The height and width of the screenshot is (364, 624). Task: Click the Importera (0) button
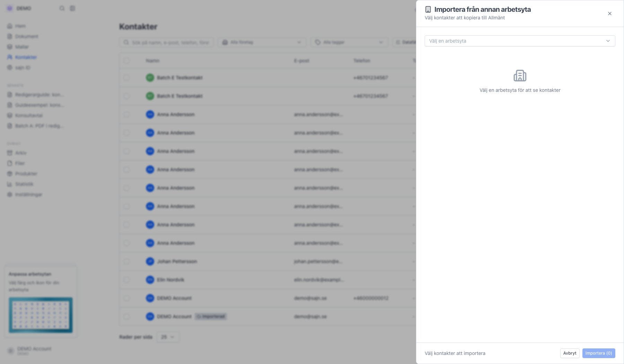point(599,353)
